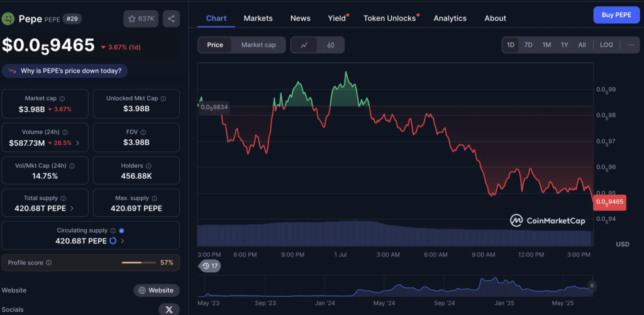Open the Markets tab
644x315 pixels.
tap(258, 18)
